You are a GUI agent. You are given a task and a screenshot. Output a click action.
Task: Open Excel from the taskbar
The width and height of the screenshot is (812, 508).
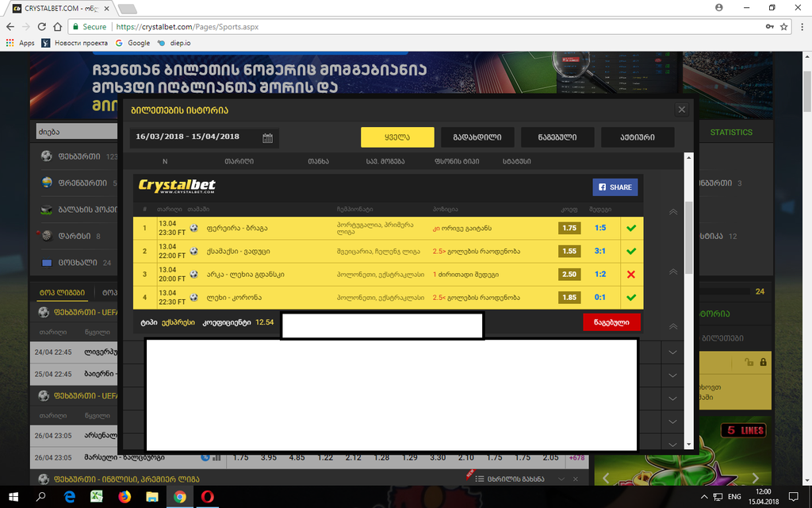click(x=96, y=497)
